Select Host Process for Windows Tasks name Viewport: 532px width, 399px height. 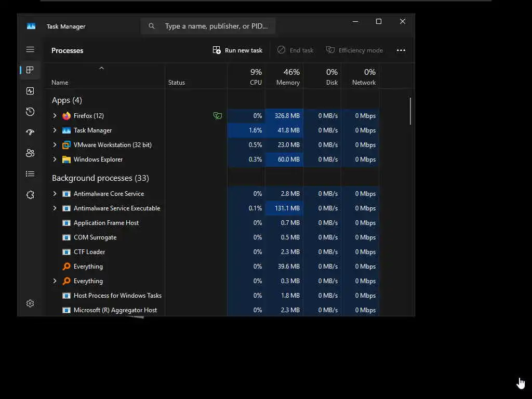[118, 296]
